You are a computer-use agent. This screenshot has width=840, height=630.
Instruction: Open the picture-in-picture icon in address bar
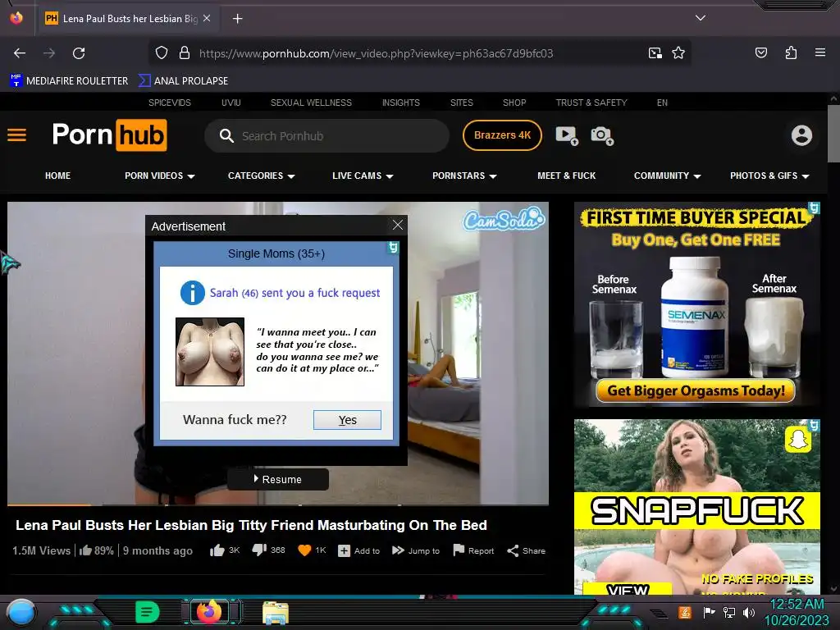tap(655, 53)
